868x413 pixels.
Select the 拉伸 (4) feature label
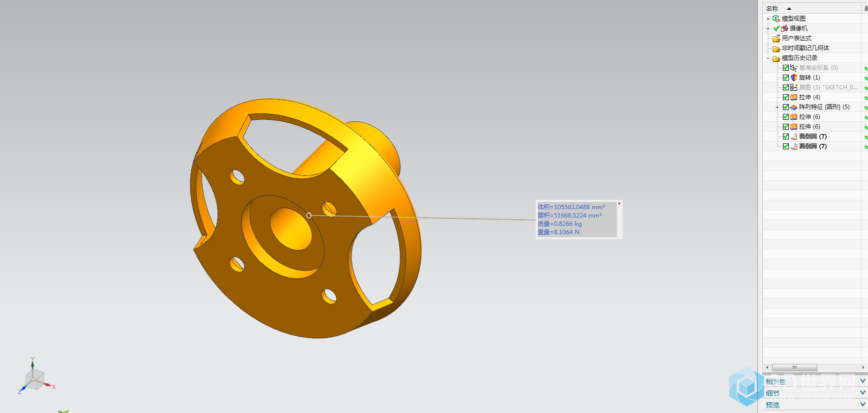click(810, 97)
